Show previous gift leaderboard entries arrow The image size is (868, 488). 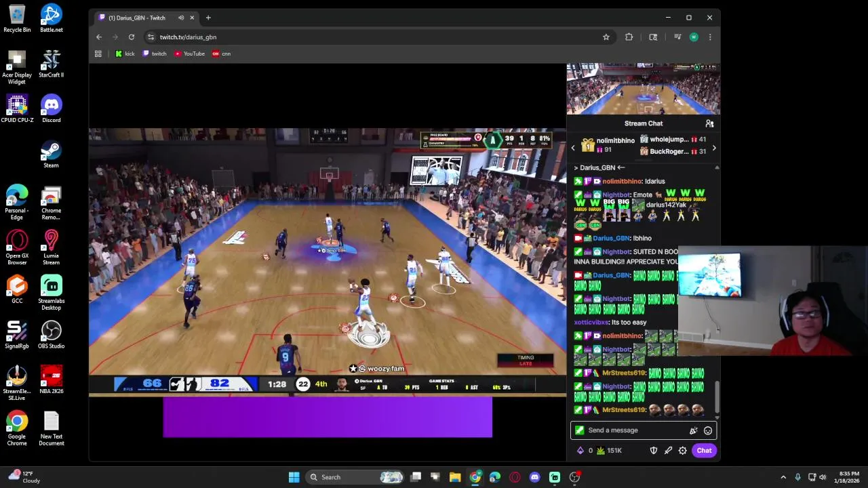573,148
